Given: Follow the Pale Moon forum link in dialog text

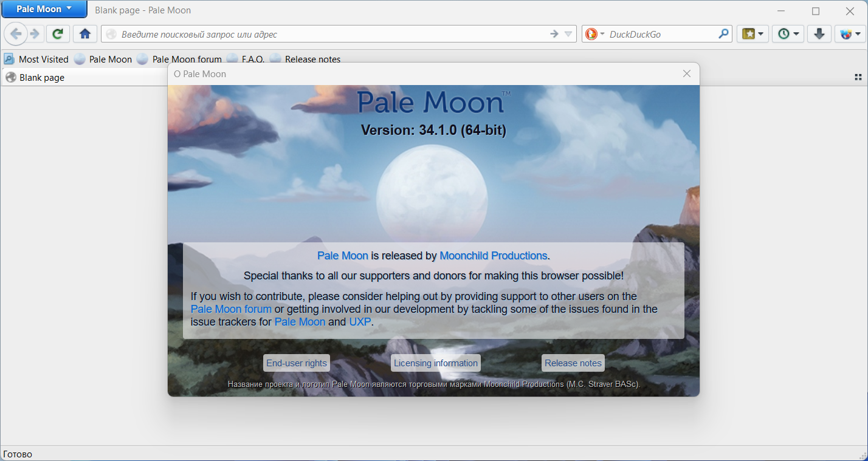Looking at the screenshot, I should coord(231,309).
